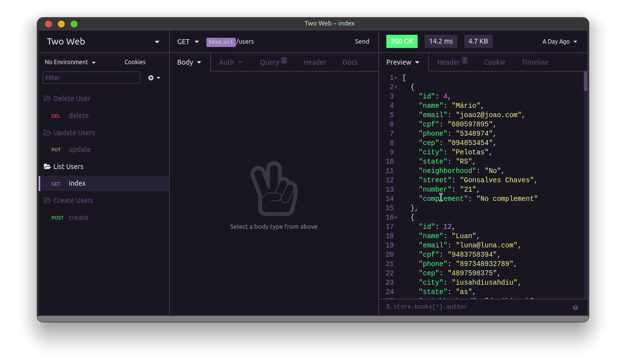This screenshot has height=364, width=626.
Task: Switch to the response Cookie tab
Action: 495,62
